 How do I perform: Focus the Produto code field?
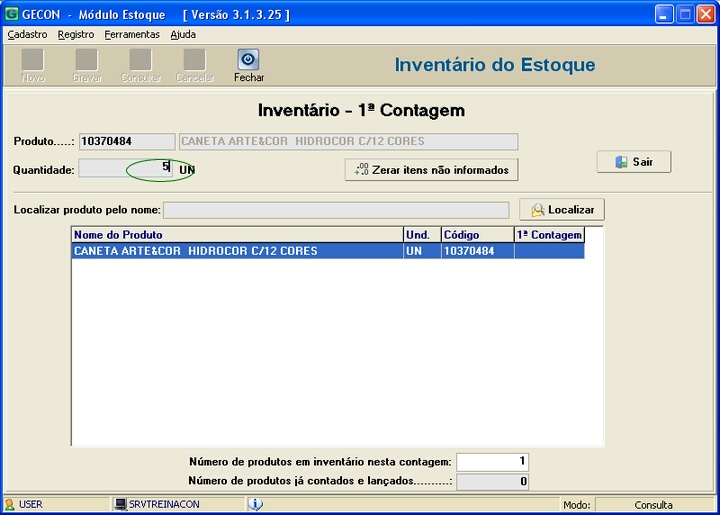127,141
